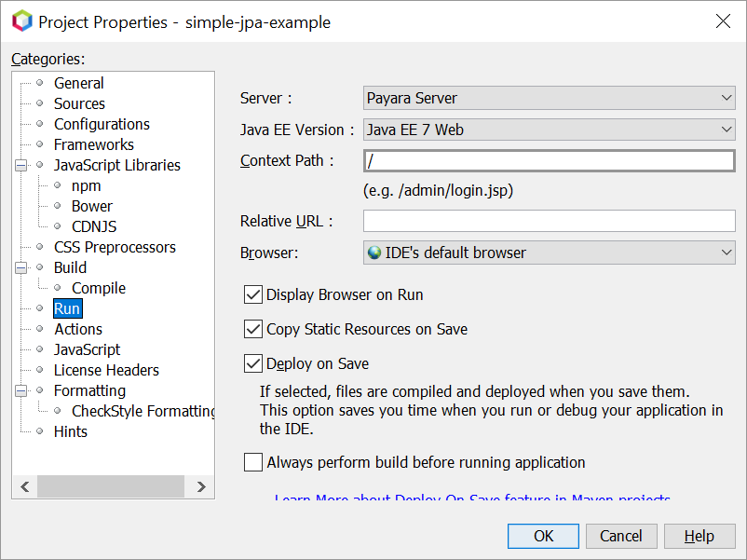The height and width of the screenshot is (560, 747).
Task: Disable Copy Static Resources on Save
Action: [252, 329]
